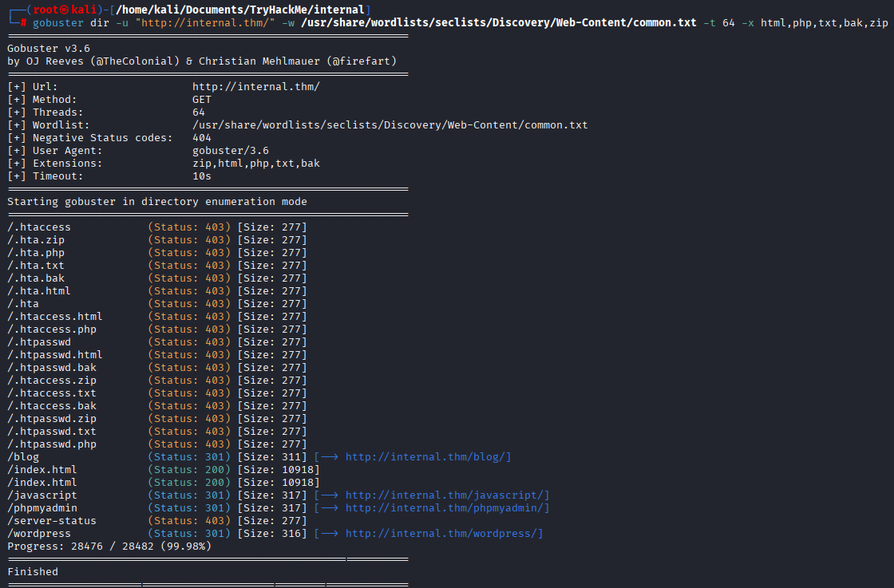Click Status: 403 on the /server-status row
894x588 pixels.
click(x=189, y=521)
